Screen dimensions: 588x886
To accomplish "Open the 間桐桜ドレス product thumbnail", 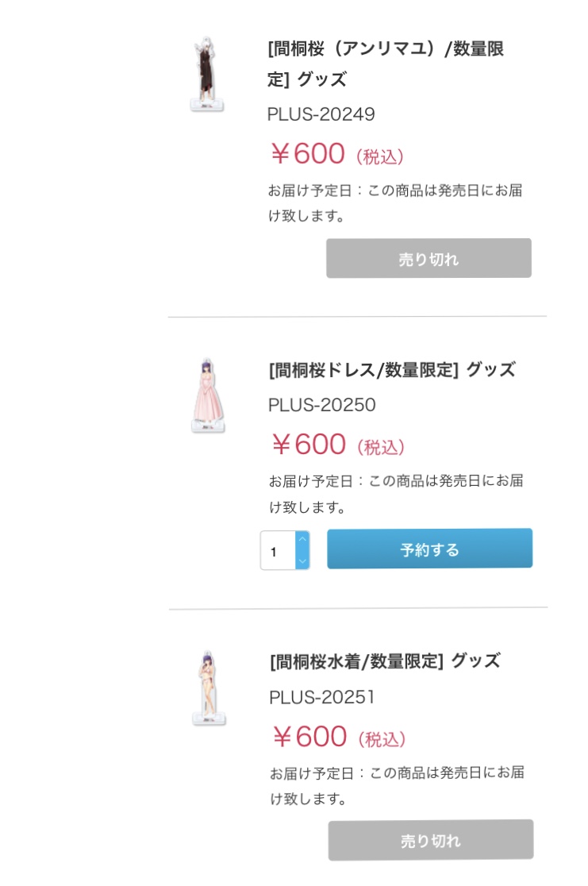I will coord(207,395).
